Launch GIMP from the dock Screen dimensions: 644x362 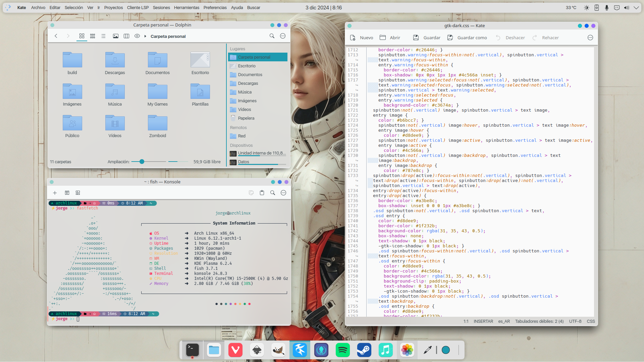tap(278, 350)
